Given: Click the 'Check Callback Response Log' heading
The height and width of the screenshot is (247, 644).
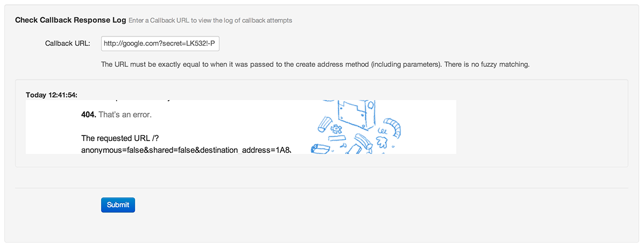Looking at the screenshot, I should tap(70, 20).
